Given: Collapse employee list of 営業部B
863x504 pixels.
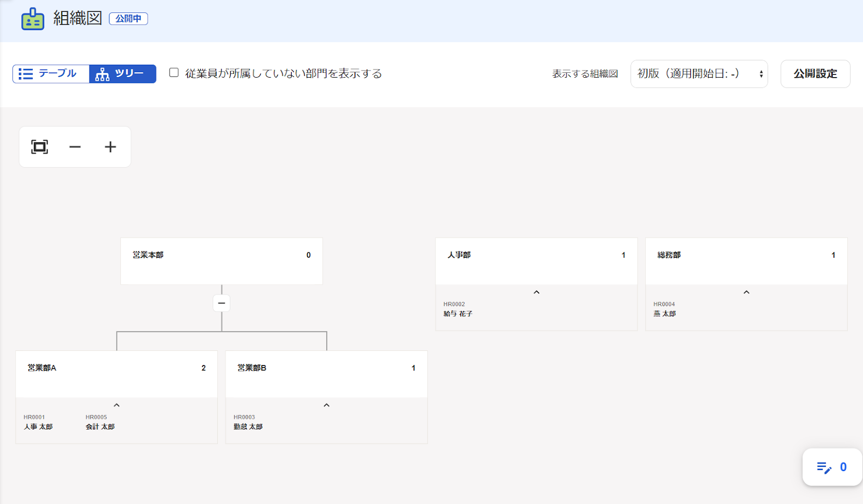Looking at the screenshot, I should pyautogui.click(x=326, y=405).
